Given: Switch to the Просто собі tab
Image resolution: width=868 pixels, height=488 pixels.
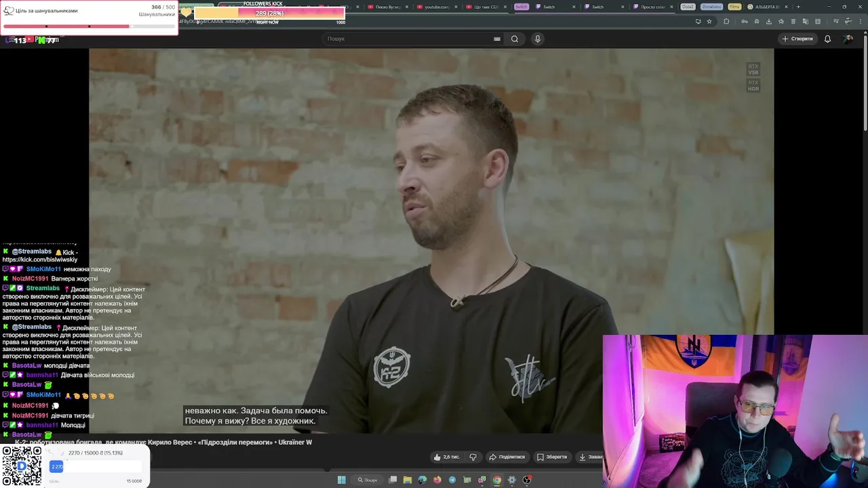Looking at the screenshot, I should (x=653, y=7).
